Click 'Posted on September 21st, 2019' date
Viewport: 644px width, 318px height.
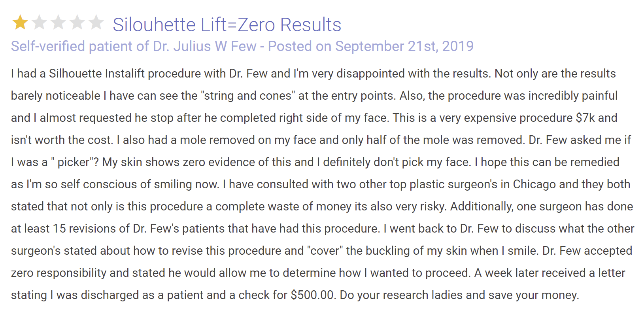370,46
